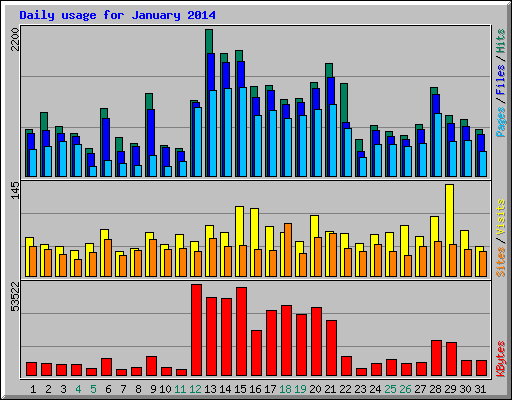
Task: Click the 145 axis value
Action: point(15,190)
